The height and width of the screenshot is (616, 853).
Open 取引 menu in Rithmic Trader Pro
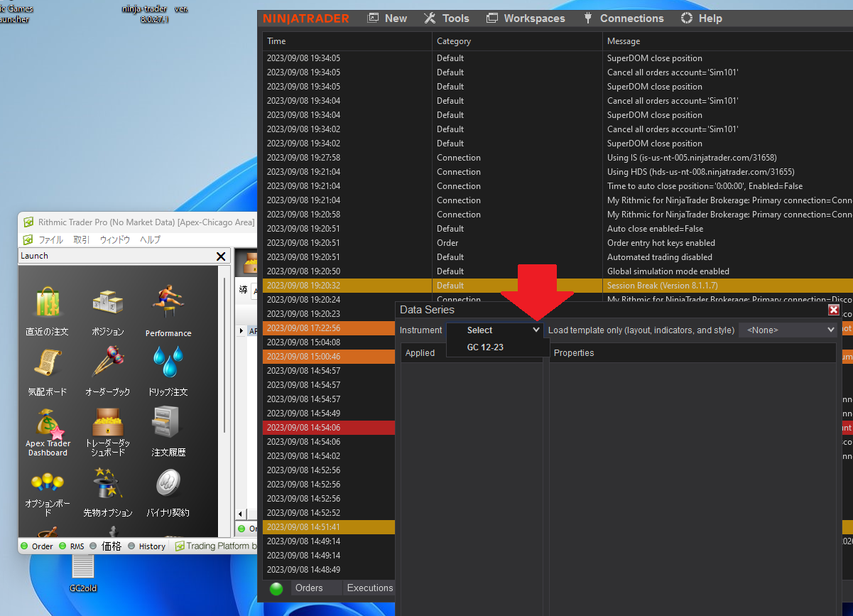tap(82, 240)
